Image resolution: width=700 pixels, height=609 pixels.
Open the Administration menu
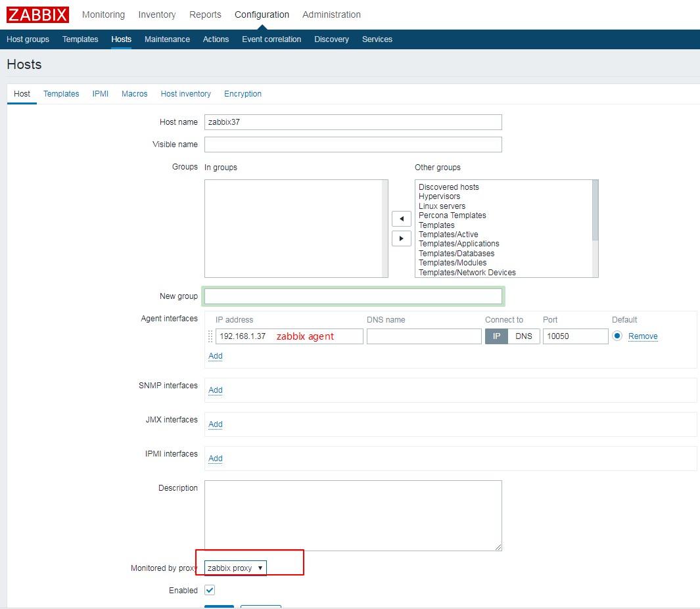pyautogui.click(x=331, y=14)
